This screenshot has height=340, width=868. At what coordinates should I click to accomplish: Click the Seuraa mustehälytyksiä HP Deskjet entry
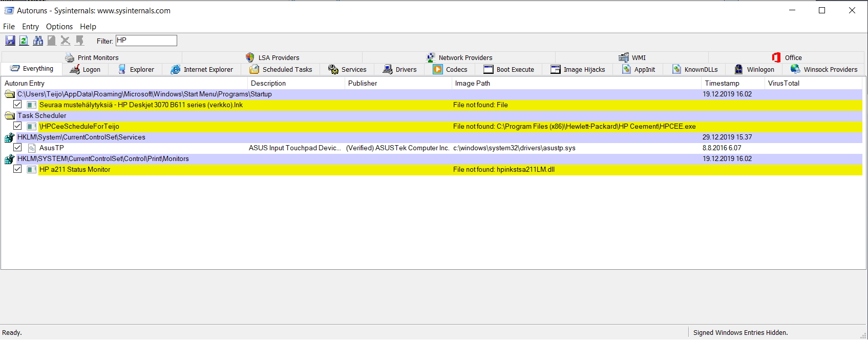click(141, 105)
